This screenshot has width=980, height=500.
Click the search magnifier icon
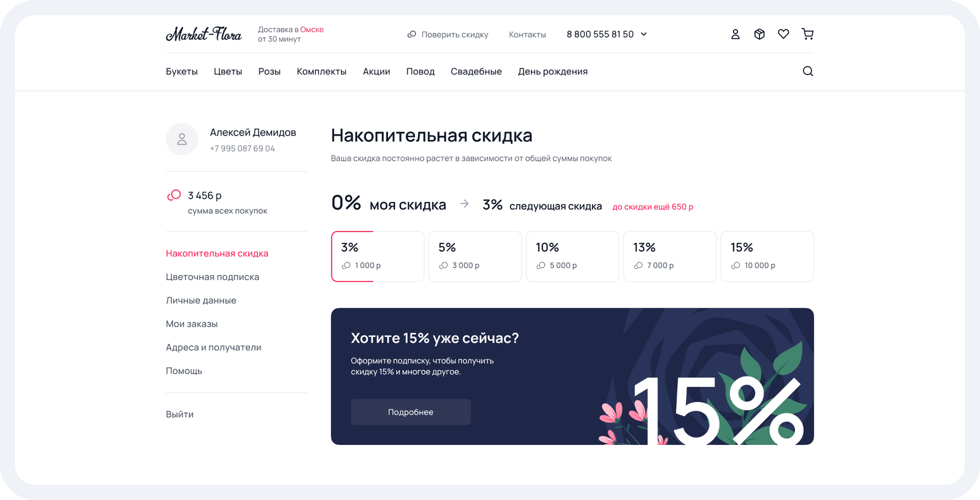807,71
